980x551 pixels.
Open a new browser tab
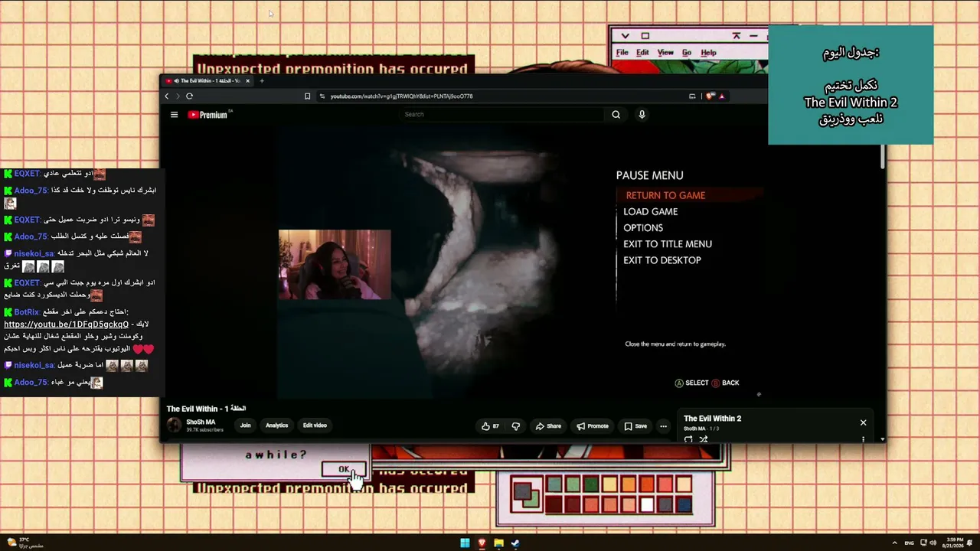[262, 80]
